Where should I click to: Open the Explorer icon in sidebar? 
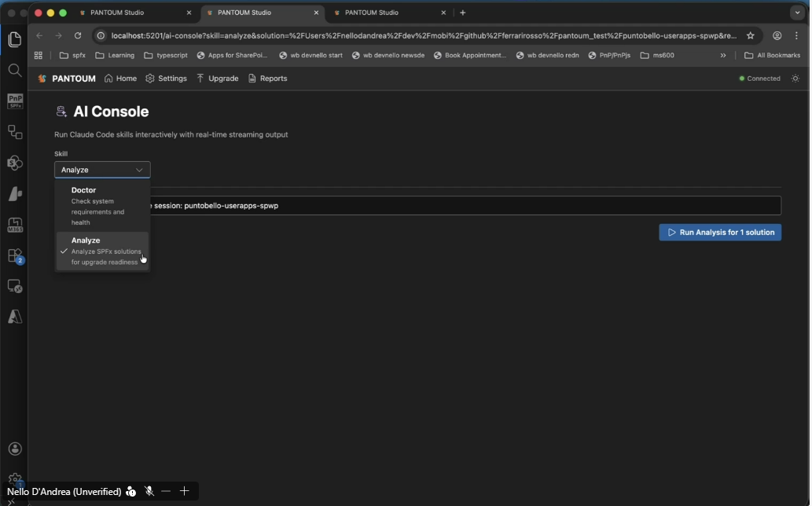pyautogui.click(x=14, y=39)
